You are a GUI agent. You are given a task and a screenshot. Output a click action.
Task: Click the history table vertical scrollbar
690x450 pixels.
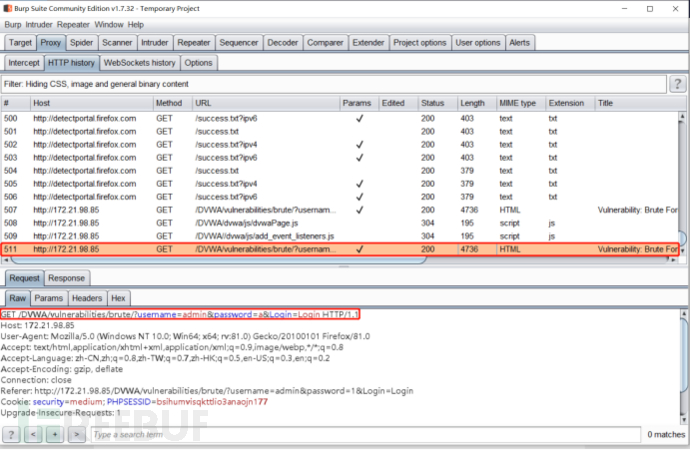pyautogui.click(x=683, y=180)
